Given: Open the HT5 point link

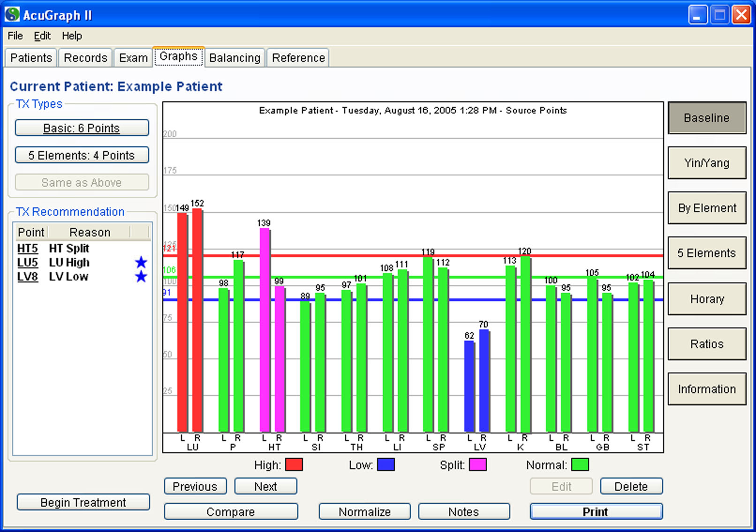Looking at the screenshot, I should coord(27,249).
